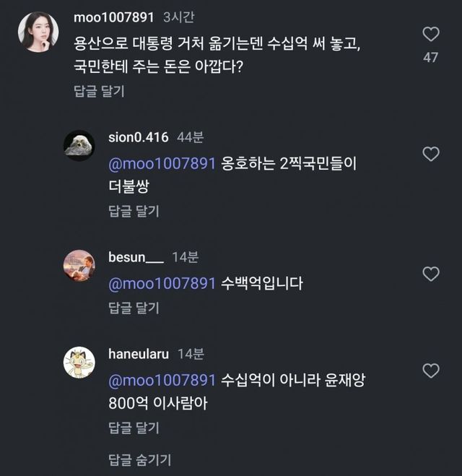Reply to moo1007891's top comment
462x476 pixels.
point(99,90)
